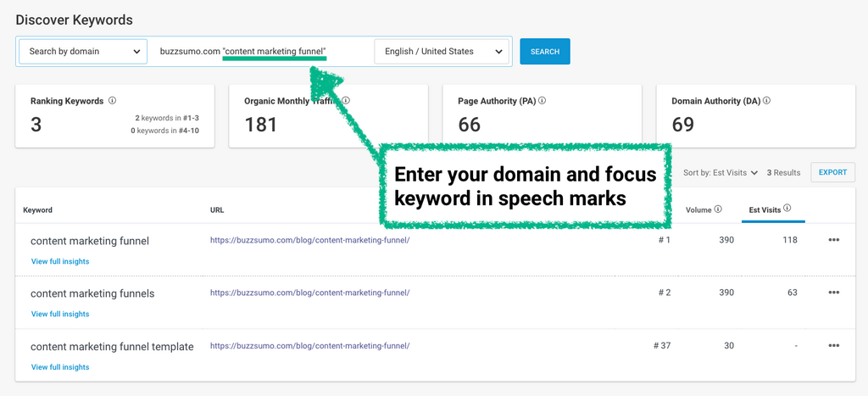View full insights for content marketing funnel
Screen dimensions: 868x396
[60, 262]
